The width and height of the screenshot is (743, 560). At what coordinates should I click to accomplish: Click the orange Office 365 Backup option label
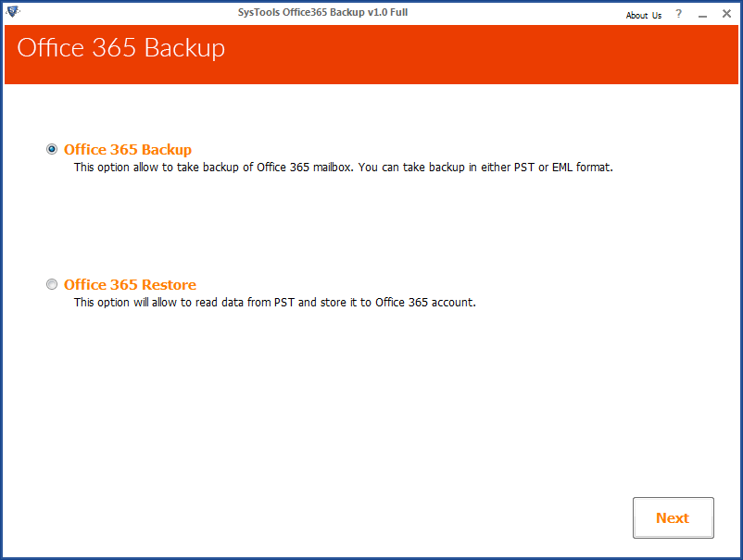[128, 150]
